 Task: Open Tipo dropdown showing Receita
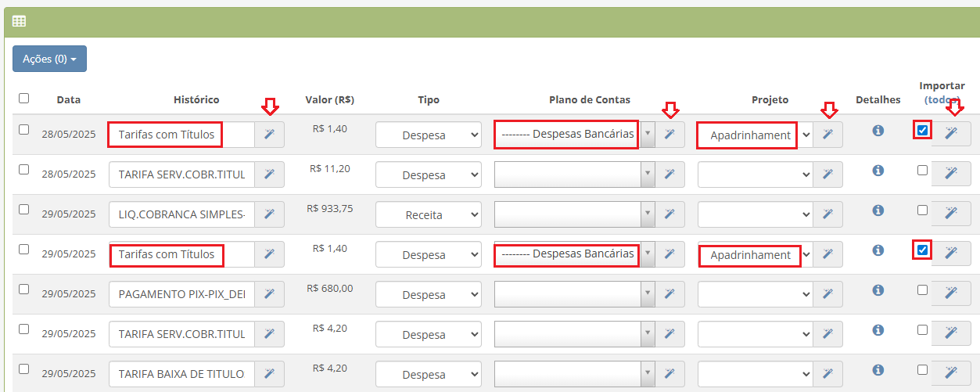click(429, 214)
